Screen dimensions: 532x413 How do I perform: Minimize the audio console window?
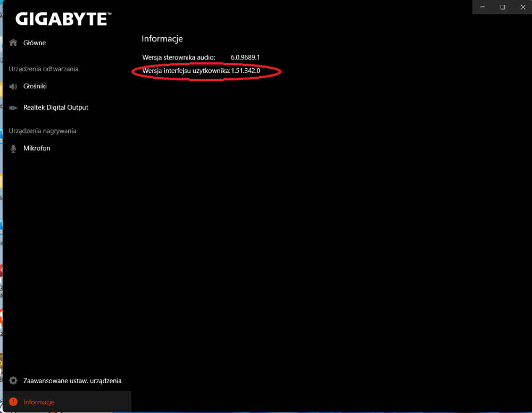483,7
